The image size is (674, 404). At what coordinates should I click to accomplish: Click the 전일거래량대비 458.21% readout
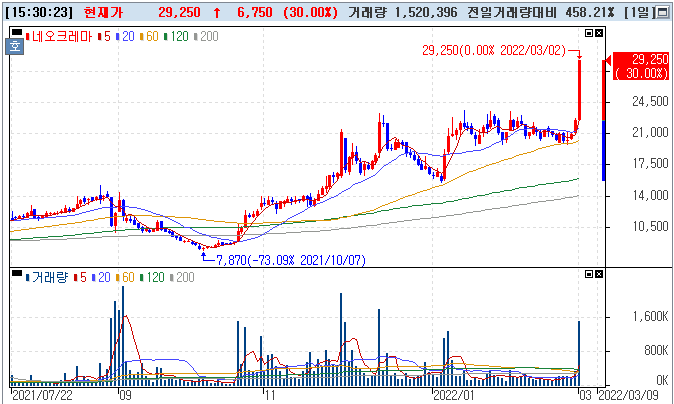541,12
